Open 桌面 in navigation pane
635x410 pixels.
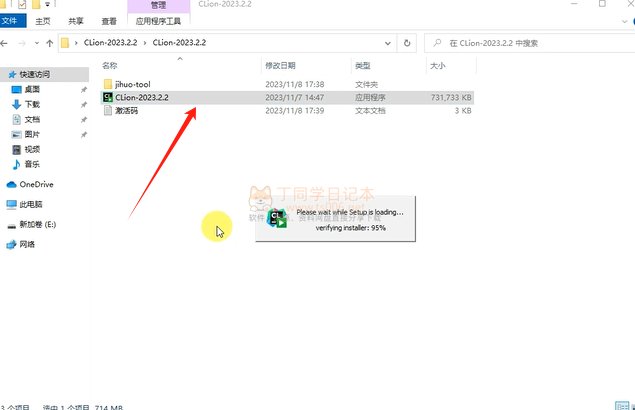point(32,90)
